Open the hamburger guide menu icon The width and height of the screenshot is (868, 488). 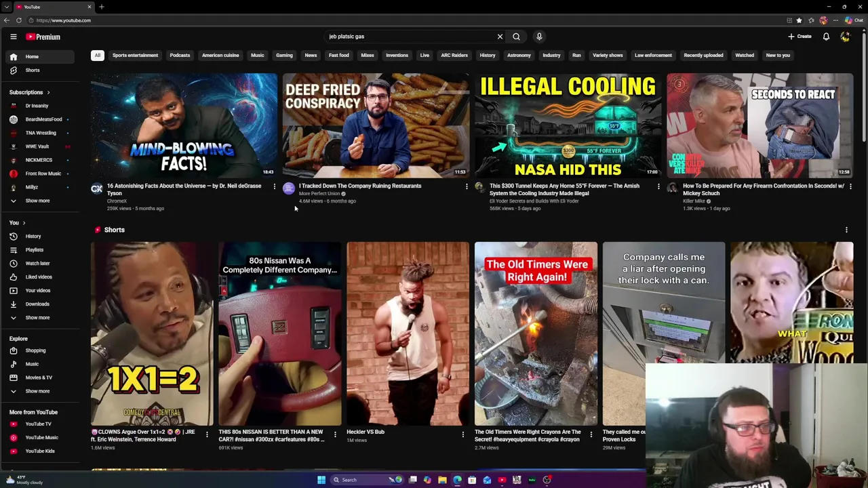tap(13, 37)
